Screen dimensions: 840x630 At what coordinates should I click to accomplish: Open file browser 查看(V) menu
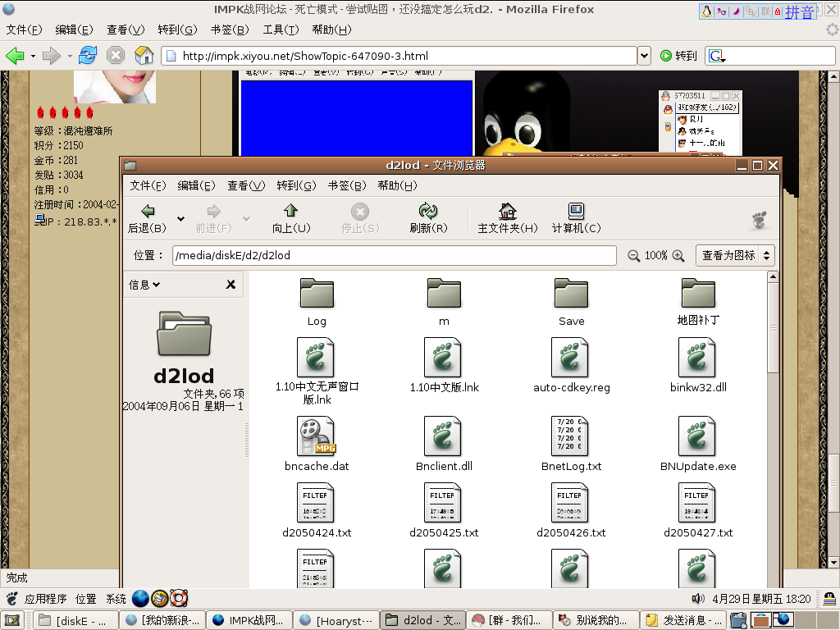pyautogui.click(x=246, y=185)
